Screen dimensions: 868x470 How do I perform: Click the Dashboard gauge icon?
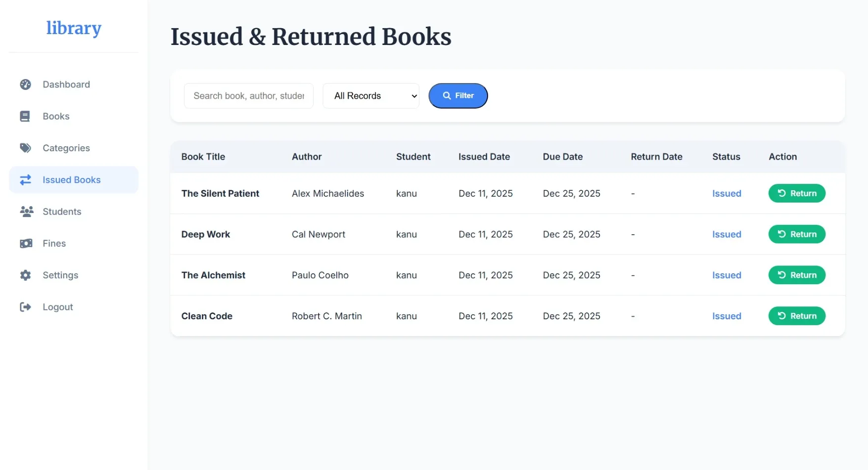tap(25, 85)
